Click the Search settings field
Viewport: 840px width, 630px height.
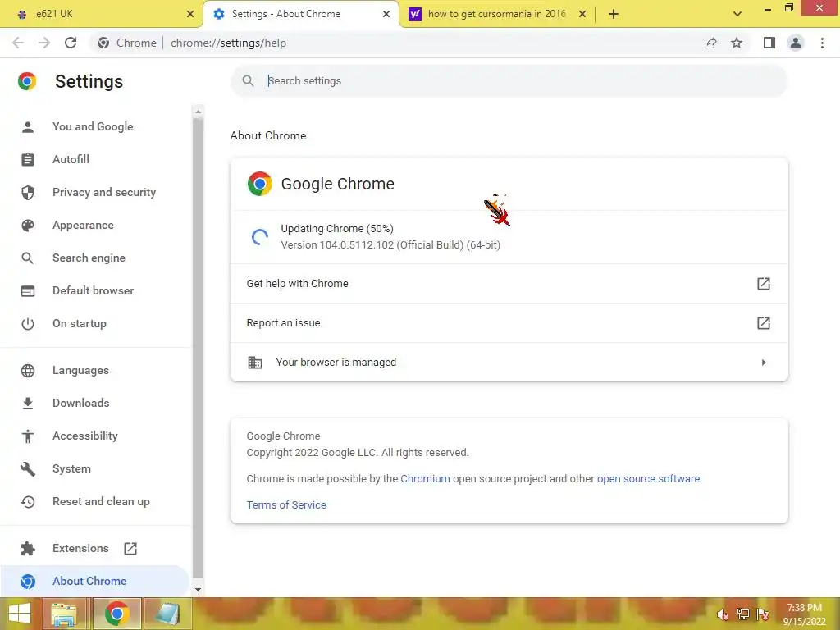509,81
